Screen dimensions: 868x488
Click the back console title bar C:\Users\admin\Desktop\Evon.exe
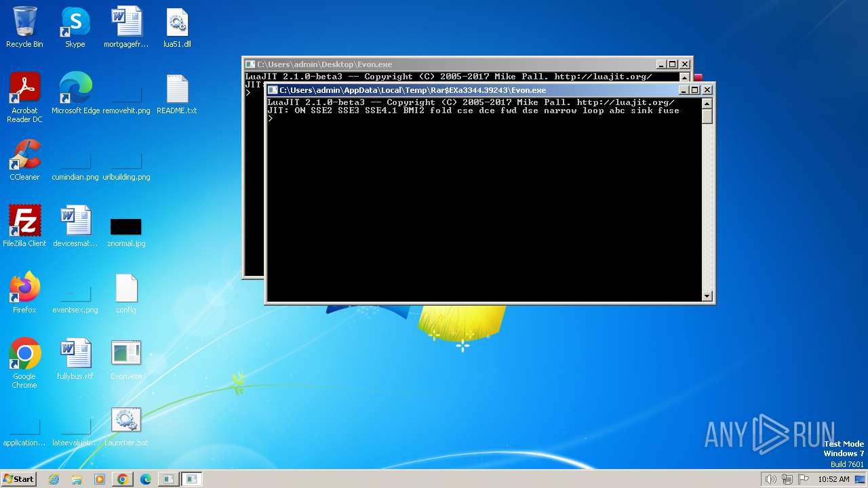coord(324,64)
